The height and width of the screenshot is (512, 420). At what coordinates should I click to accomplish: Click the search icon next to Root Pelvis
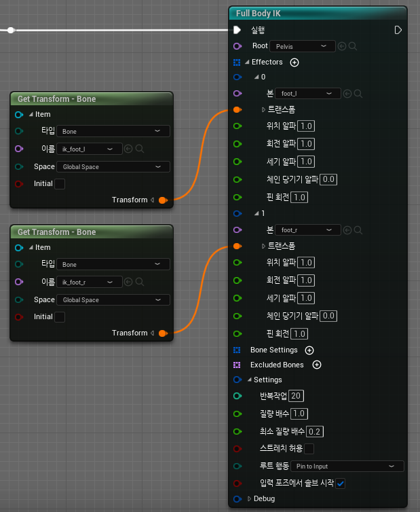[x=353, y=46]
